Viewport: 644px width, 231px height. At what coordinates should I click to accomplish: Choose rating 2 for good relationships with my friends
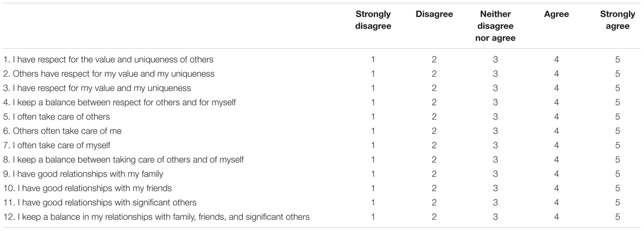click(434, 188)
